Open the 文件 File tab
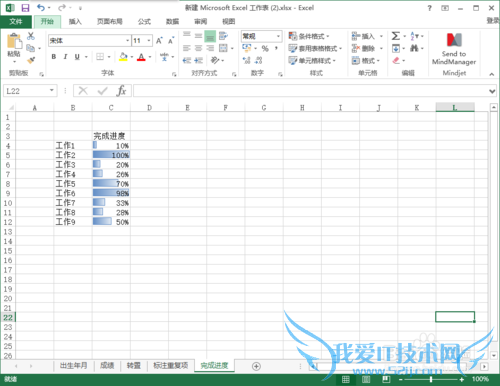Screen dimensions: 500x386 16,22
